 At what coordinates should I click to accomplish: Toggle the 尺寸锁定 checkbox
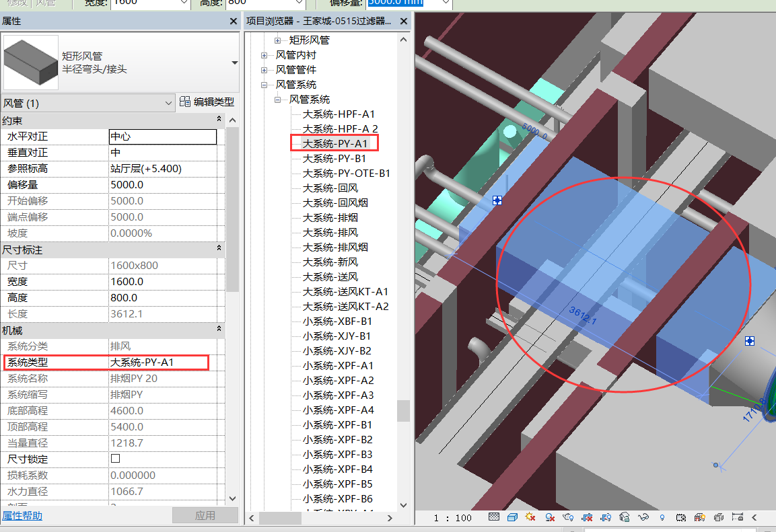click(x=115, y=459)
